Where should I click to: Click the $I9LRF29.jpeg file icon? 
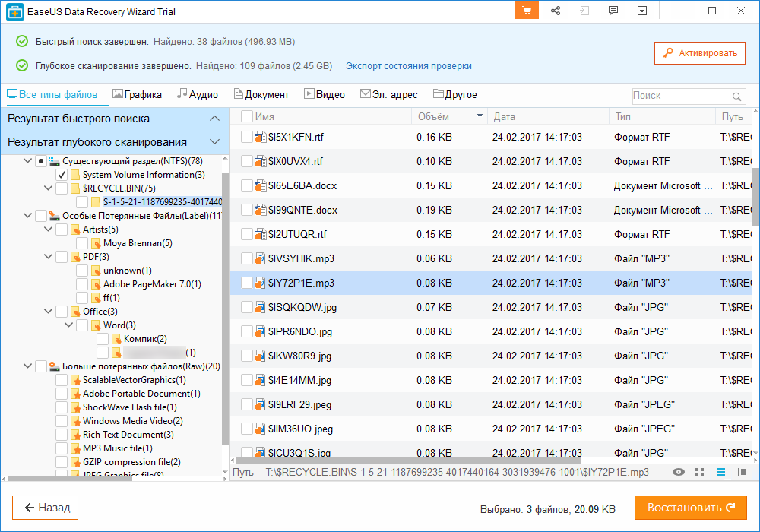pos(260,404)
